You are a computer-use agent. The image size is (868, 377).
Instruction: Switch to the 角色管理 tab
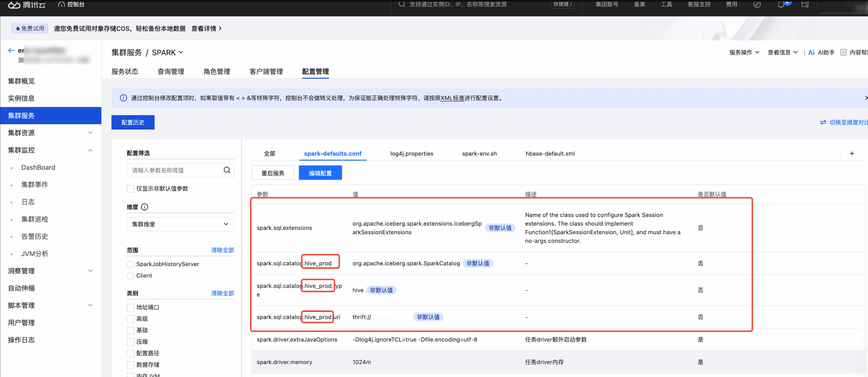[x=217, y=71]
